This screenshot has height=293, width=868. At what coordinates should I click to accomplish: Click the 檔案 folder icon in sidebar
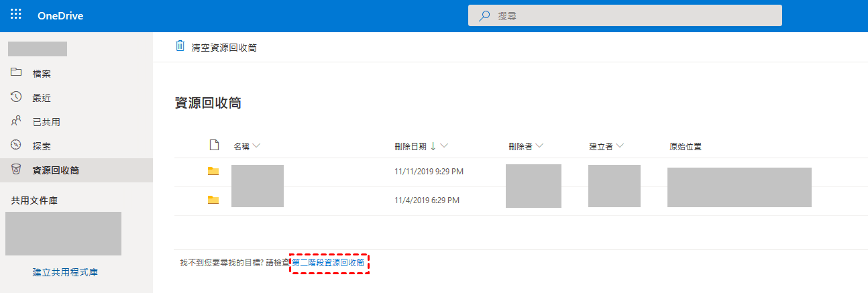click(17, 73)
